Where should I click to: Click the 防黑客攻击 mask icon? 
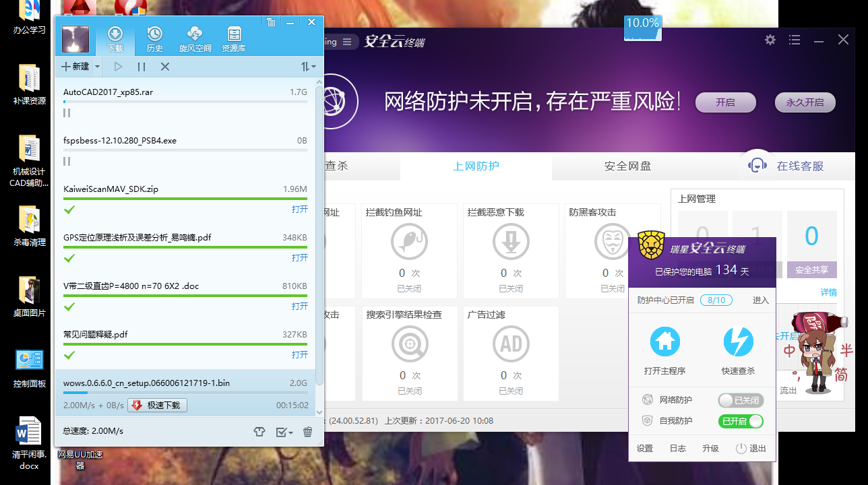pos(611,241)
